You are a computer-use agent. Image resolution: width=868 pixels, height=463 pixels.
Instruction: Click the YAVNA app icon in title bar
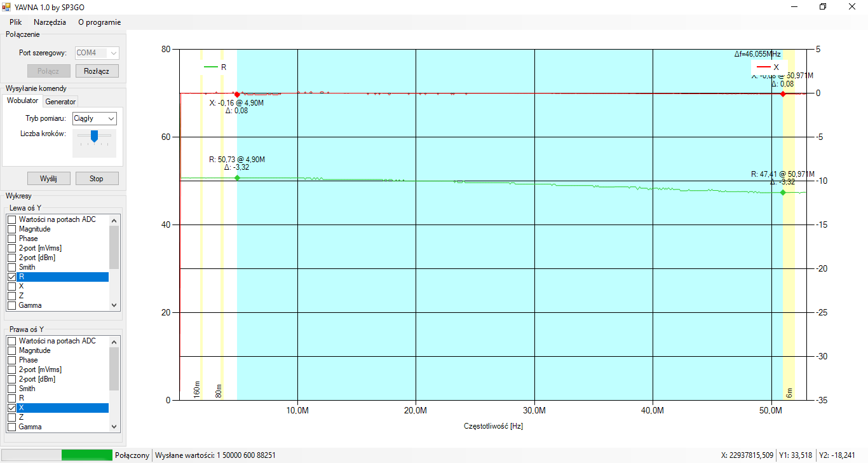tap(7, 6)
